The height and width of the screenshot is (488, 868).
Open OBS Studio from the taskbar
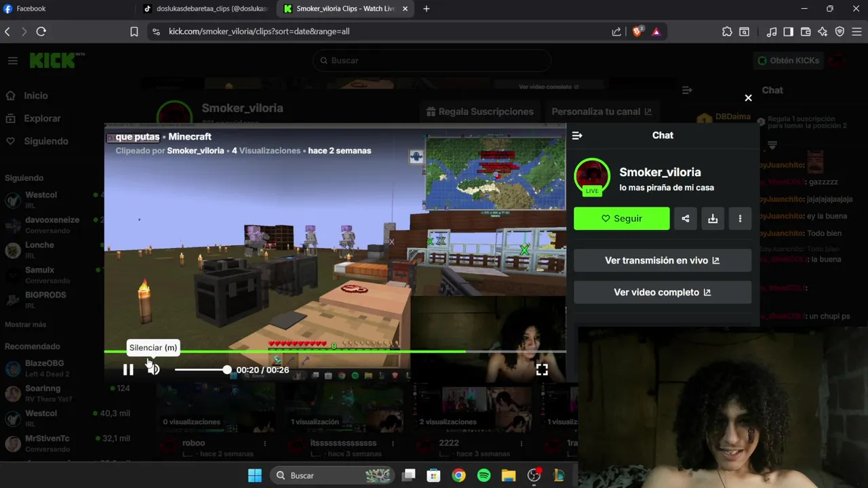[534, 475]
